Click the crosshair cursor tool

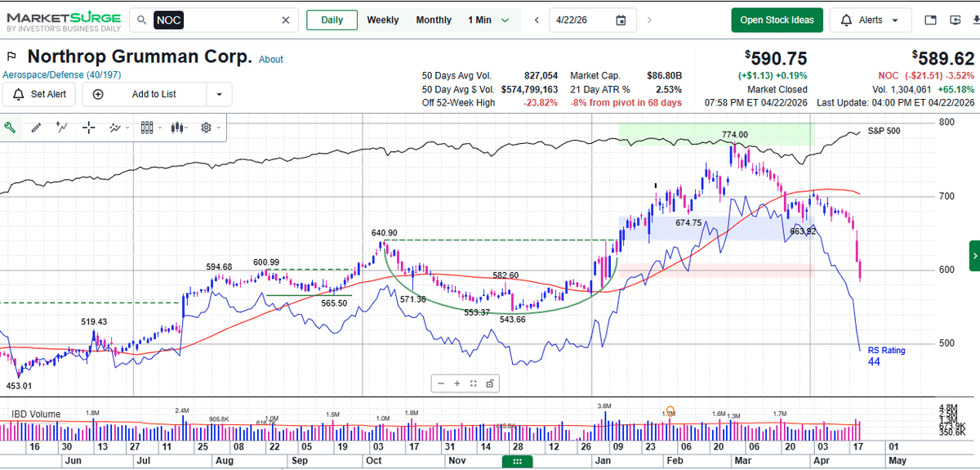(89, 128)
